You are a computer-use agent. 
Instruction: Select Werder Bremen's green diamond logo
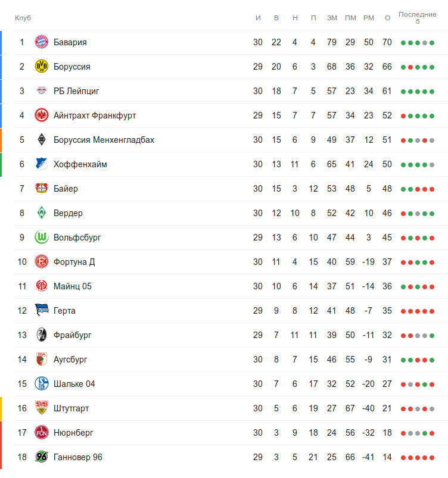41,213
